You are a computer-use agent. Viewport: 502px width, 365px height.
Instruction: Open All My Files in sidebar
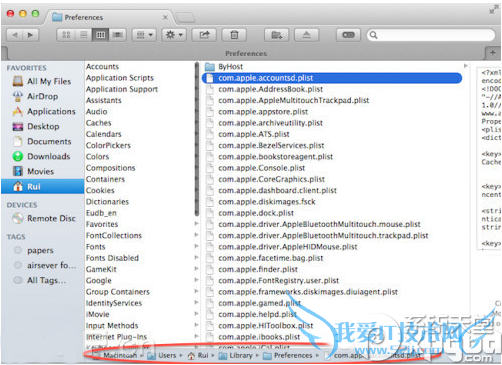(42, 81)
